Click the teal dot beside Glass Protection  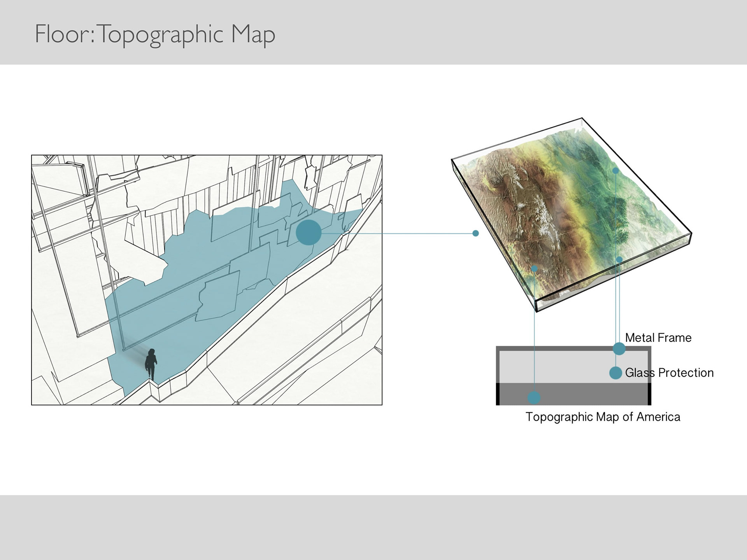pos(615,373)
